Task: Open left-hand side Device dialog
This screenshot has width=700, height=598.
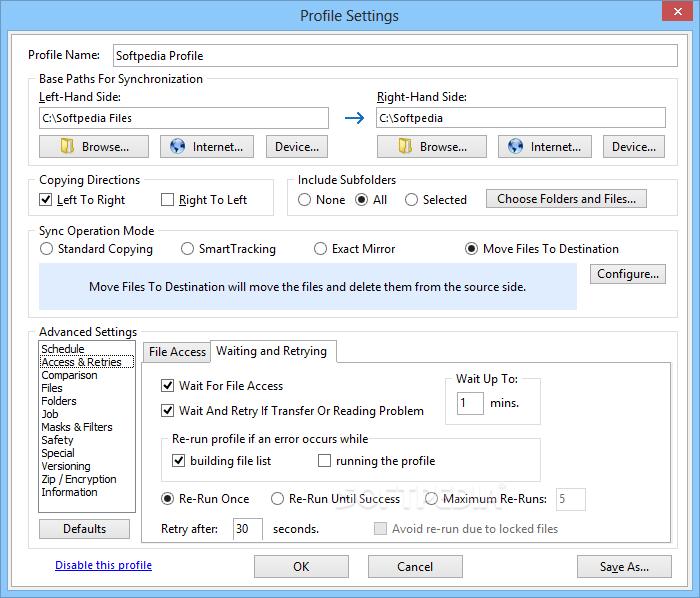Action: tap(297, 147)
